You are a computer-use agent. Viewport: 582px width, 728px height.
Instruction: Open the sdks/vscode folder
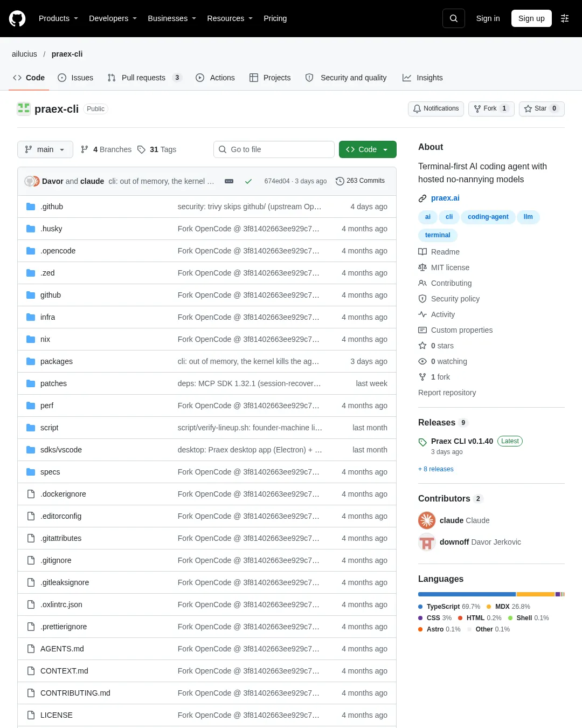click(x=61, y=450)
